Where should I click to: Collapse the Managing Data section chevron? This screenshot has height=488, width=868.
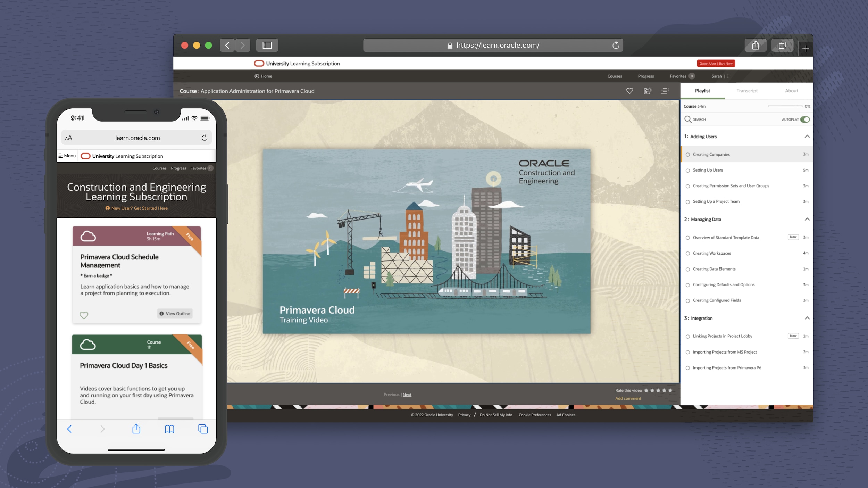tap(807, 220)
